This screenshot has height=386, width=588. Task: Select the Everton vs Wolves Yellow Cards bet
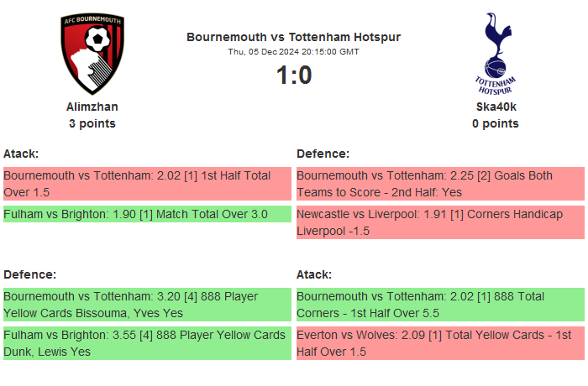coord(439,343)
